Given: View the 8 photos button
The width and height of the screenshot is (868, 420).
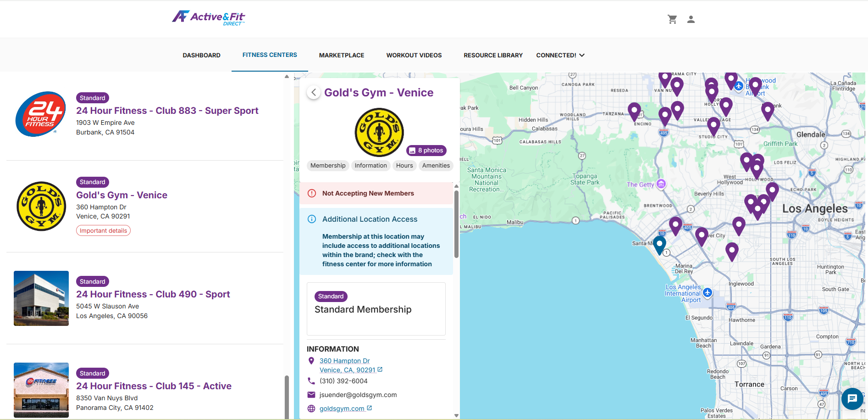Looking at the screenshot, I should pyautogui.click(x=426, y=151).
